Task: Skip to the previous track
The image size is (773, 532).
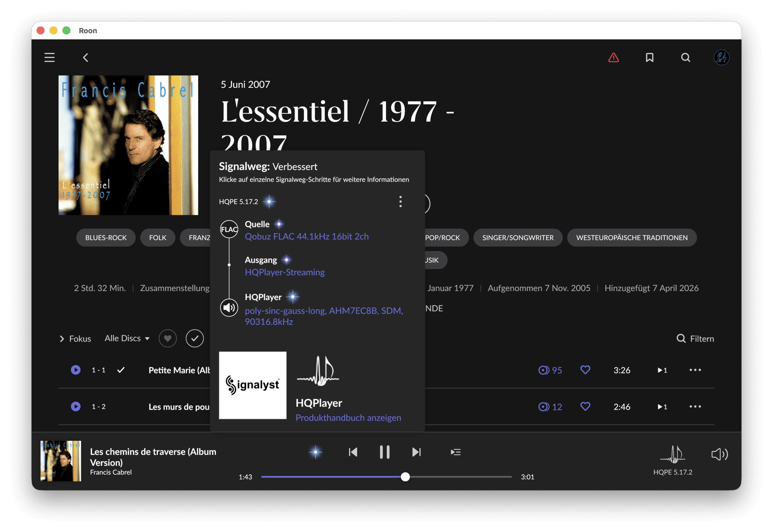Action: pos(353,452)
